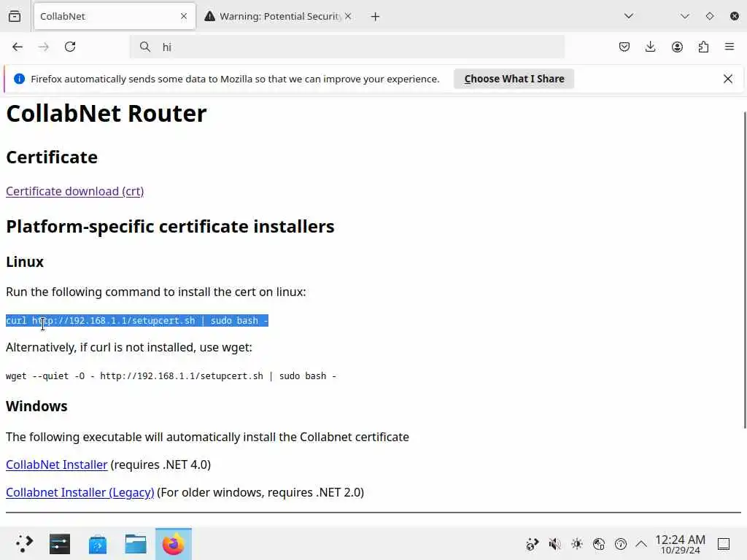The width and height of the screenshot is (747, 560).
Task: Click the page vertical scrollbar
Action: [x=745, y=270]
